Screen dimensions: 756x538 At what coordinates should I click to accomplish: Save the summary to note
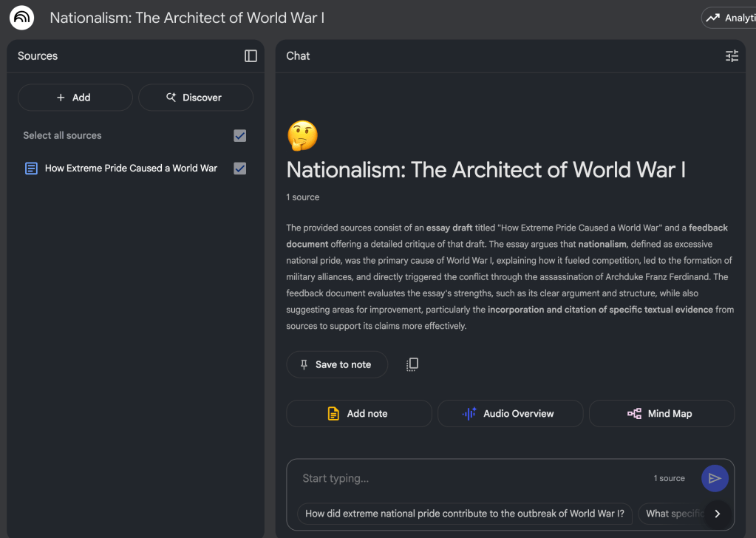pos(336,364)
